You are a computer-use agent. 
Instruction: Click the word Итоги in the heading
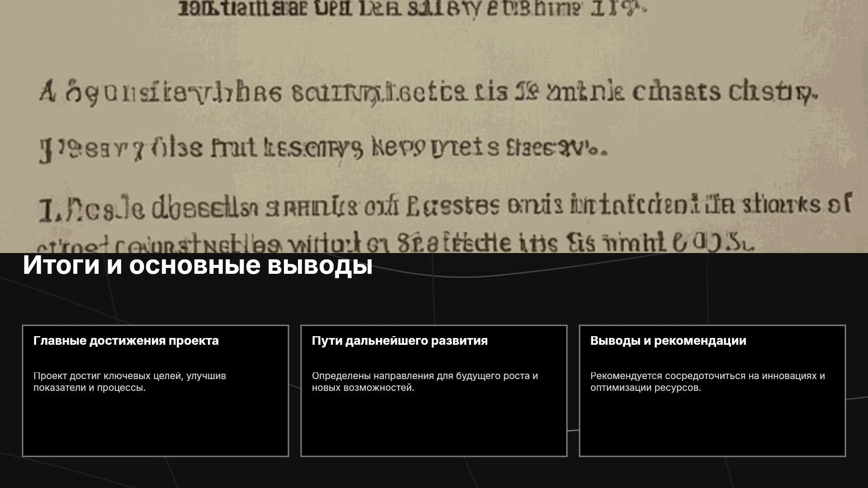[x=61, y=265]
